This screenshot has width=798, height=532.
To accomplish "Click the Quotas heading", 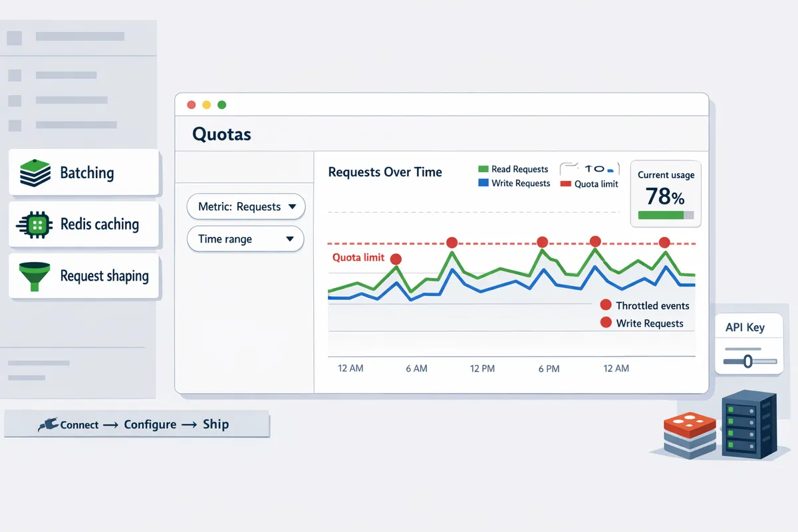I will click(x=221, y=134).
